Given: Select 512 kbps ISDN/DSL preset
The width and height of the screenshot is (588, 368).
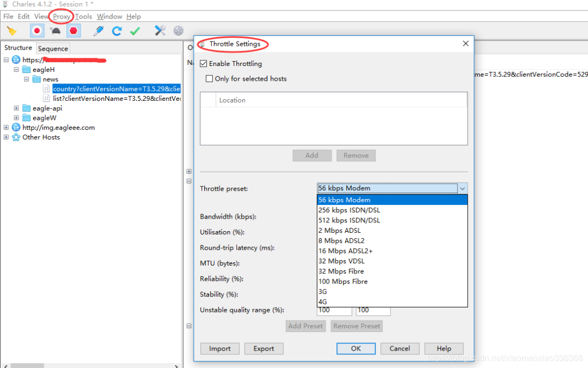Looking at the screenshot, I should click(x=392, y=220).
